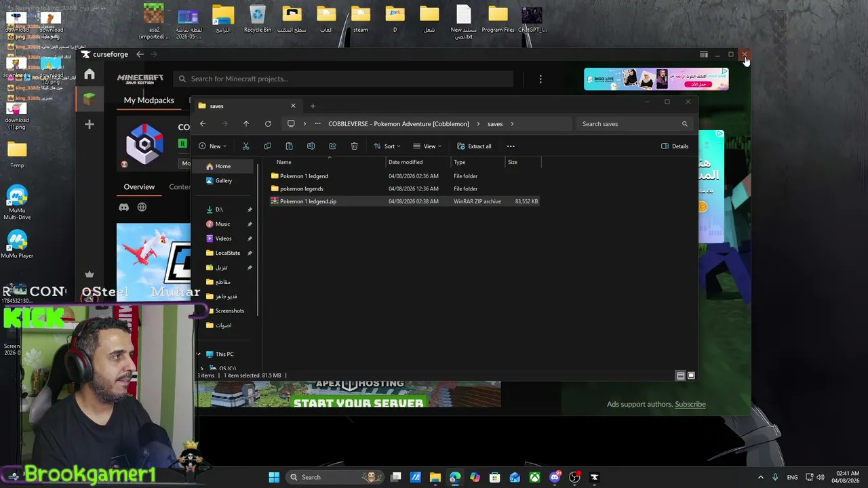
Task: Open the modpack's website globe icon
Action: pyautogui.click(x=142, y=207)
